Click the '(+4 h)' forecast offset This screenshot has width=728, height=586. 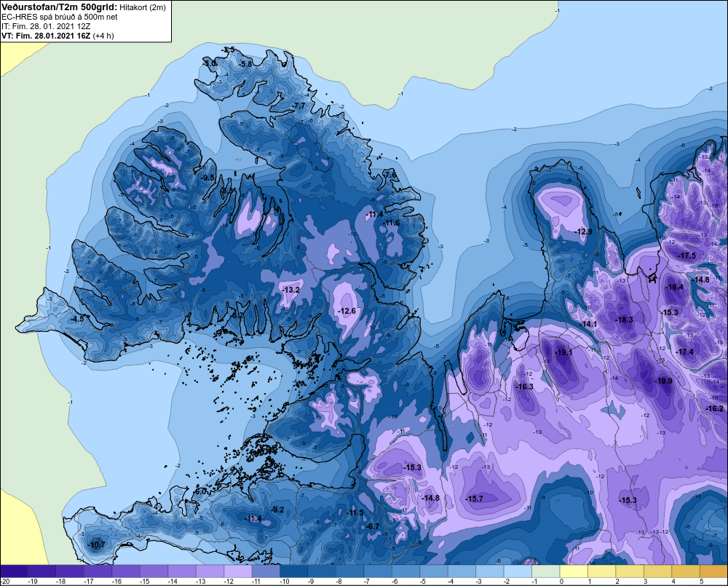tap(103, 36)
